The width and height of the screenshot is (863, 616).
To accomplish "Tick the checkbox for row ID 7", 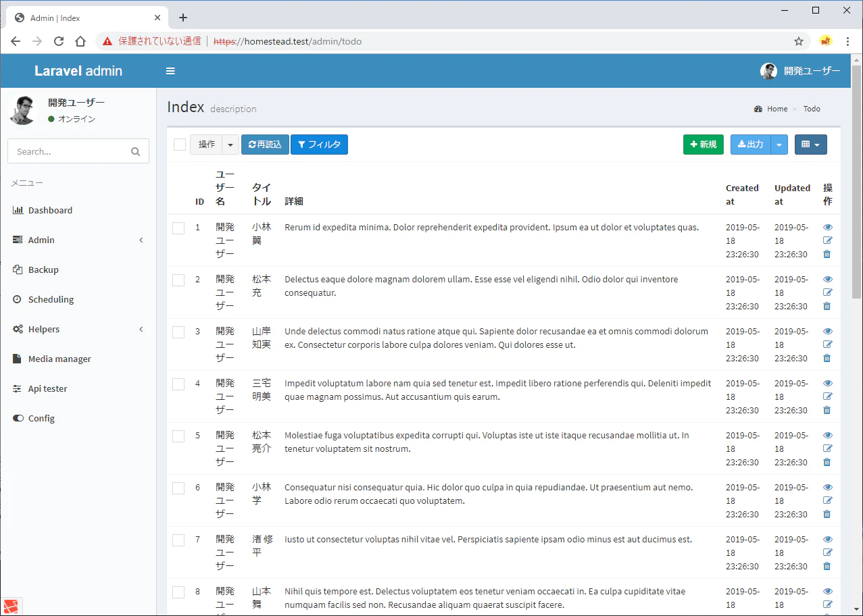I will point(178,540).
